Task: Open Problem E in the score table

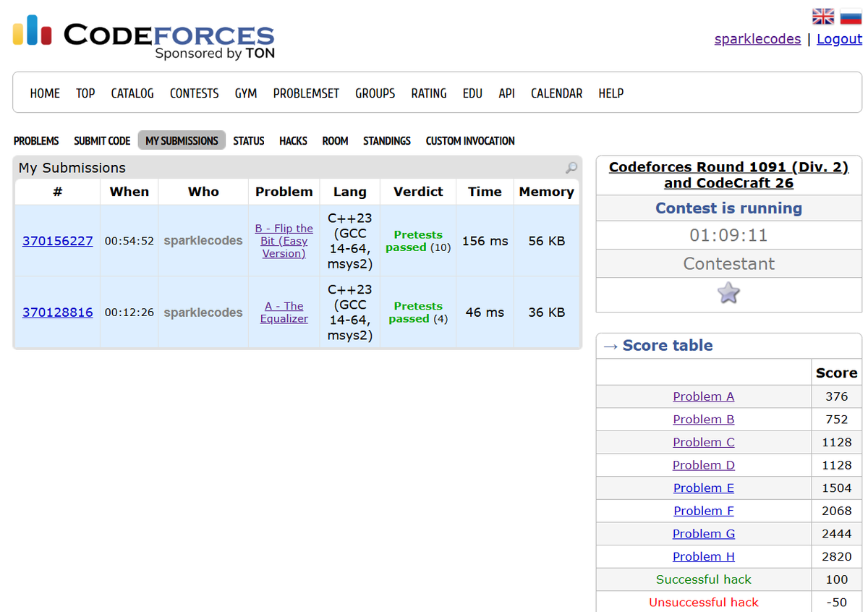Action: click(704, 488)
